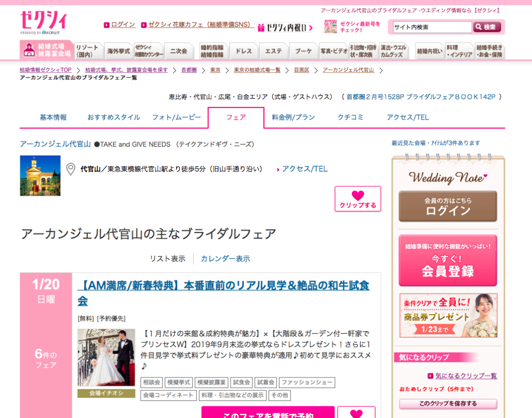The width and height of the screenshot is (532, 418).
Task: Click the arrow icon before ゼクシィ花嫁カフェ
Action: (x=144, y=25)
